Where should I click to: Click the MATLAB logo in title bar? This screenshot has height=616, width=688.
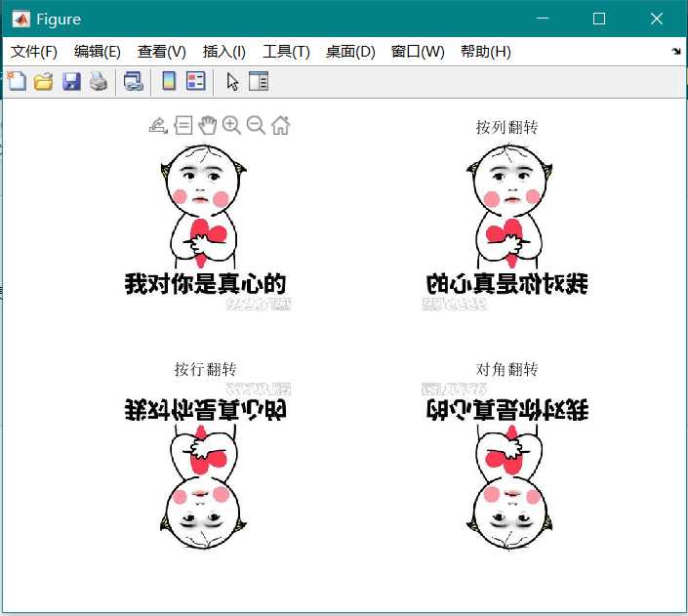pos(21,20)
